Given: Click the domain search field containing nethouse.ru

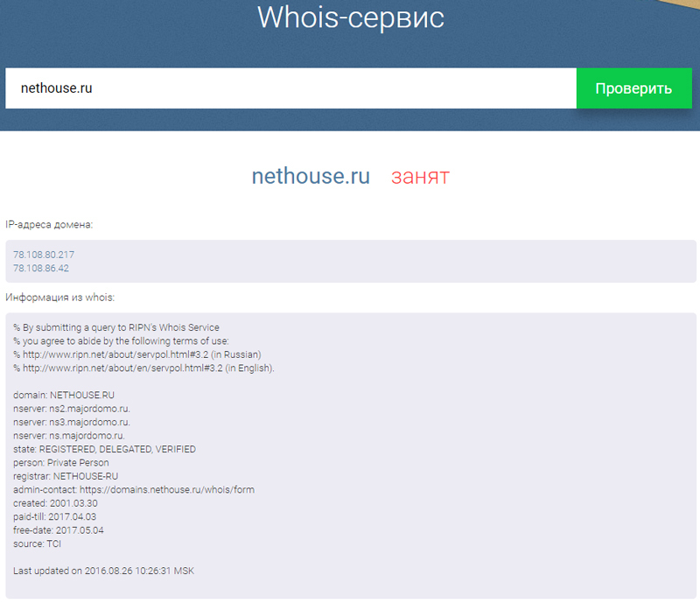Looking at the screenshot, I should [x=290, y=88].
